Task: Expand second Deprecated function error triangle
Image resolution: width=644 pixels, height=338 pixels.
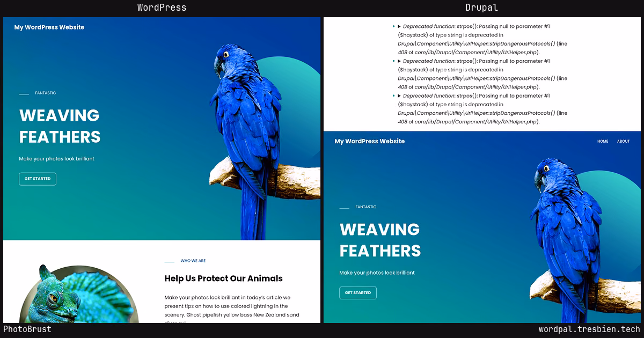Action: (399, 61)
